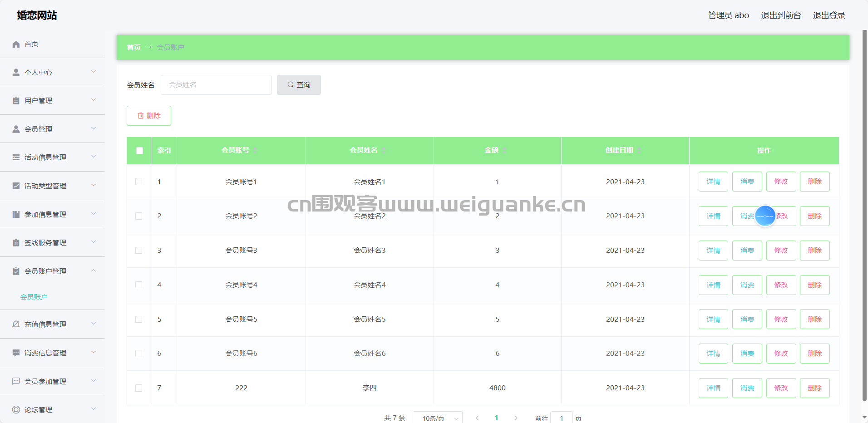Click 退出登录 in the top bar

[829, 15]
